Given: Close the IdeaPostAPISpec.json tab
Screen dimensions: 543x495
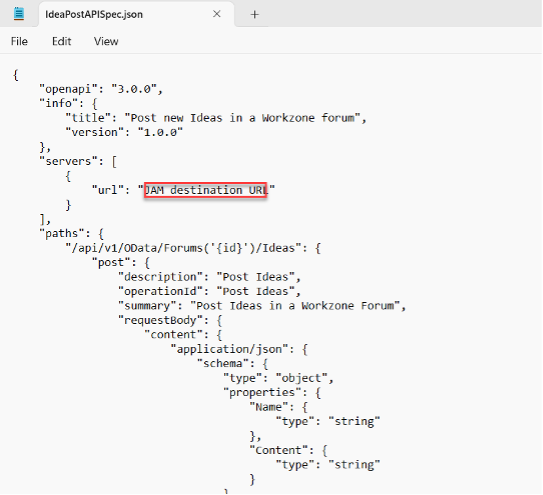Looking at the screenshot, I should [217, 14].
